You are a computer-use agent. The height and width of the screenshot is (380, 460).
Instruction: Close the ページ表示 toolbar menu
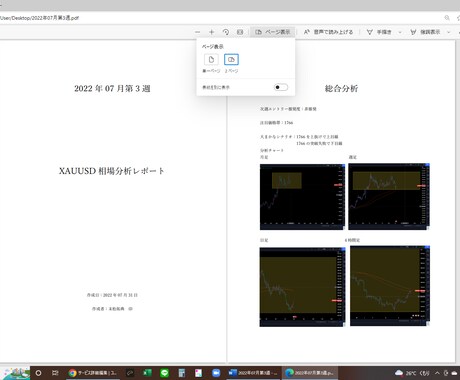[x=272, y=32]
